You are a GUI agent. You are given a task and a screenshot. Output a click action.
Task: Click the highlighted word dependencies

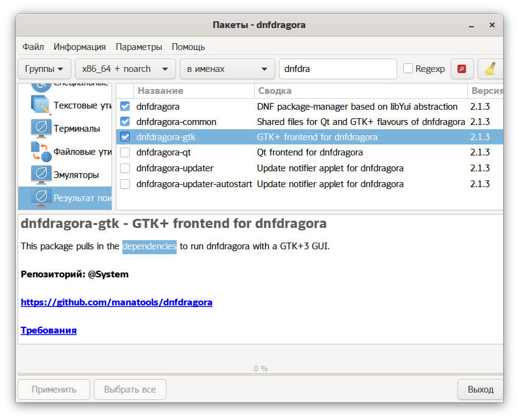click(149, 246)
